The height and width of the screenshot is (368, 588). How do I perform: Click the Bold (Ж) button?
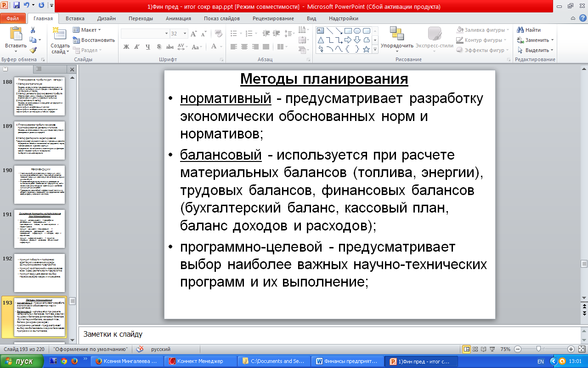(126, 47)
